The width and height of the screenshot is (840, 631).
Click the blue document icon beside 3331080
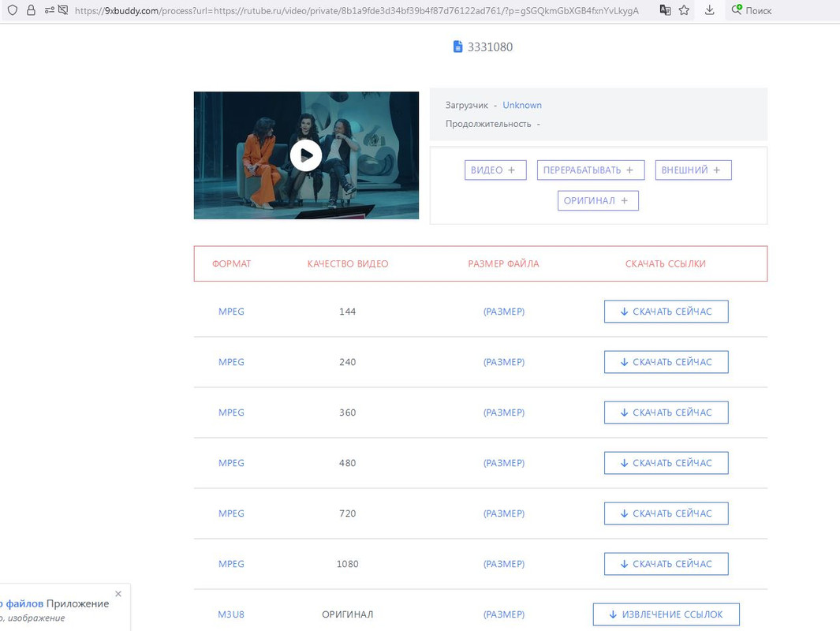(x=457, y=47)
